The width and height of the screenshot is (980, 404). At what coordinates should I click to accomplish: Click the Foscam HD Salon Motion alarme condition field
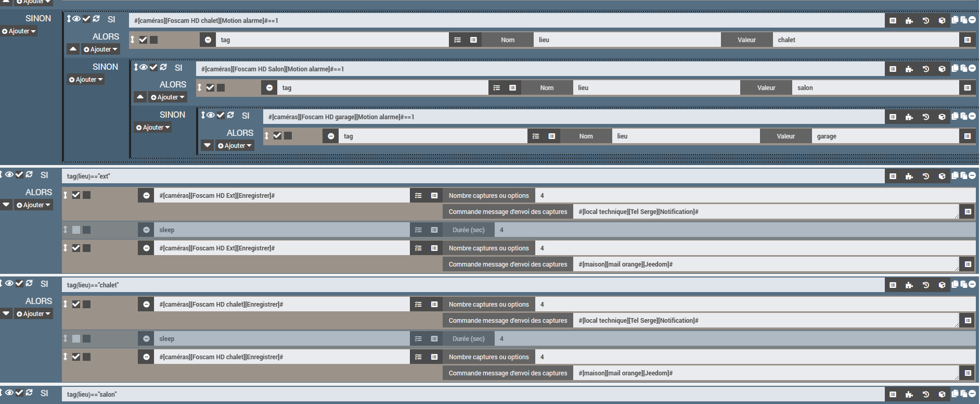click(x=540, y=69)
